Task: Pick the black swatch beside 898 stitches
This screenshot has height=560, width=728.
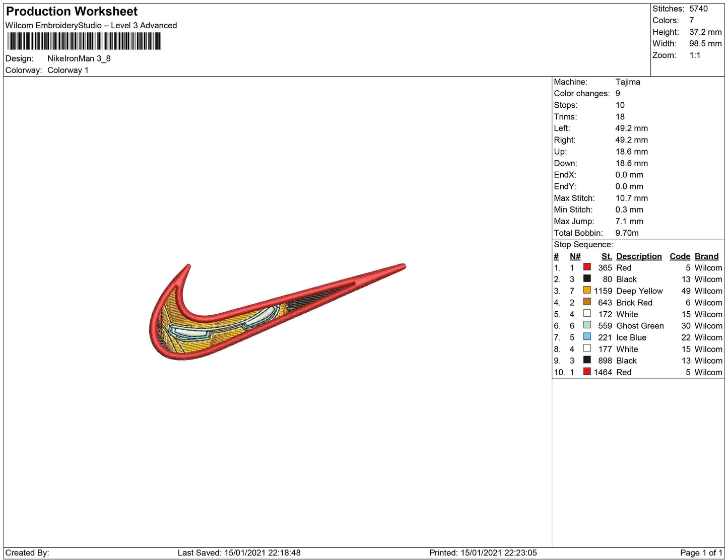Action: click(x=587, y=360)
